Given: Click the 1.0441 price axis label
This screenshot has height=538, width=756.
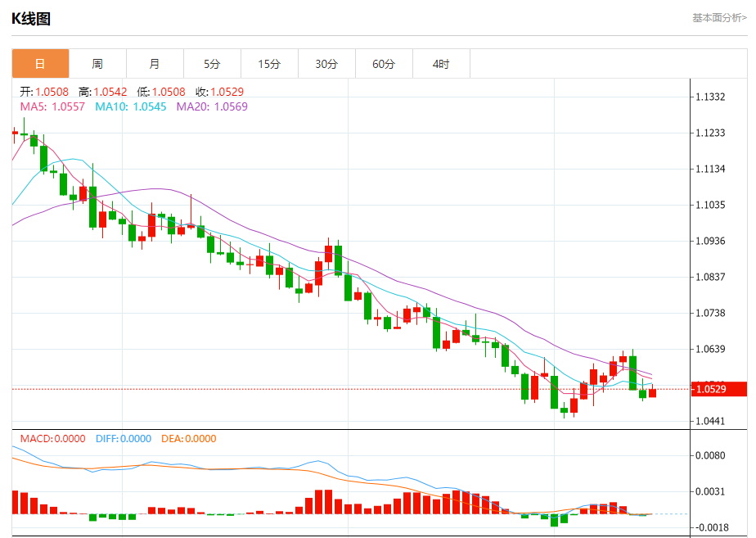Looking at the screenshot, I should click(710, 421).
